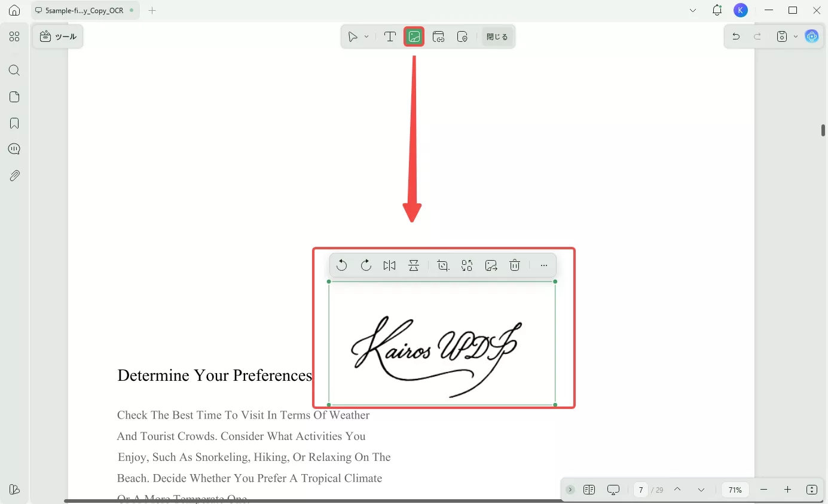Redo the last action
This screenshot has height=504, width=828.
(x=757, y=37)
